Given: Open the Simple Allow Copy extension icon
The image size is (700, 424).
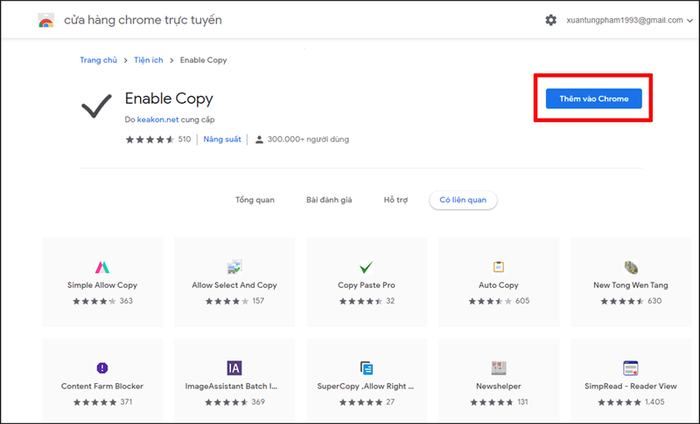Looking at the screenshot, I should click(102, 267).
